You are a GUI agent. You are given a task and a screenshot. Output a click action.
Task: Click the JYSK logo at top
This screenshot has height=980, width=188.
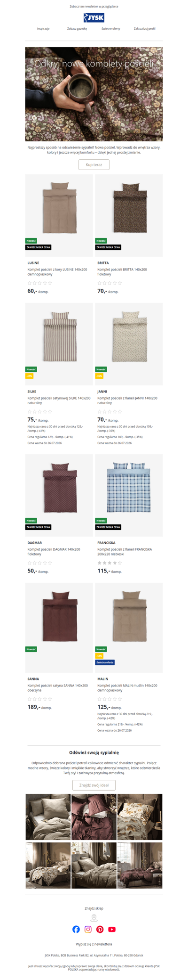(x=94, y=18)
